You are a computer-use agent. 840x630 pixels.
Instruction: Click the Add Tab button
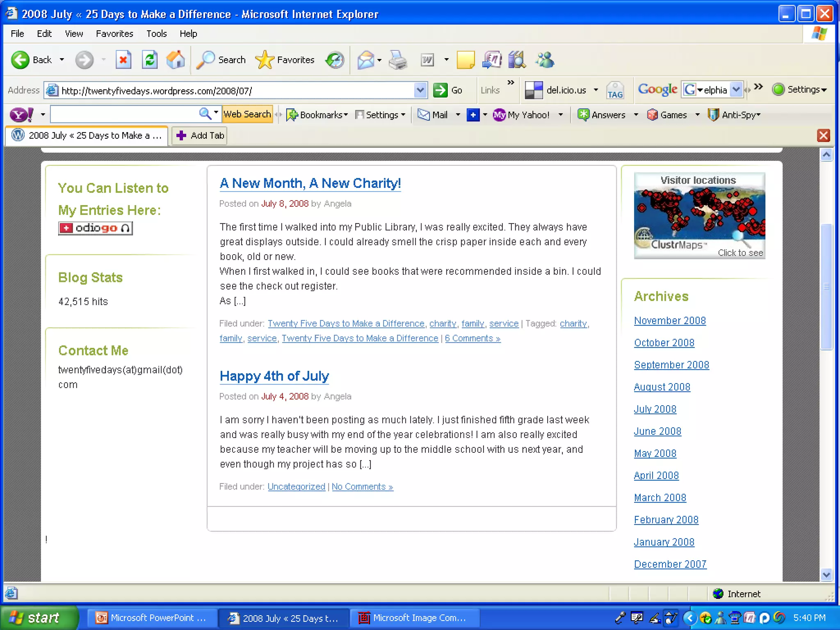click(x=200, y=135)
